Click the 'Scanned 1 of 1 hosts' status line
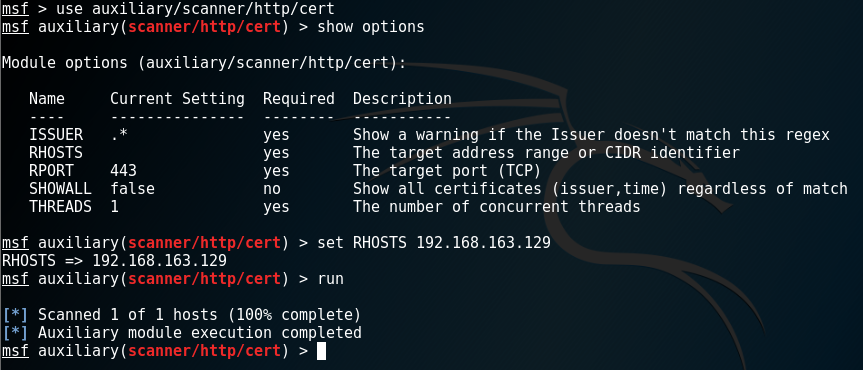Image resolution: width=863 pixels, height=370 pixels. coord(182,315)
